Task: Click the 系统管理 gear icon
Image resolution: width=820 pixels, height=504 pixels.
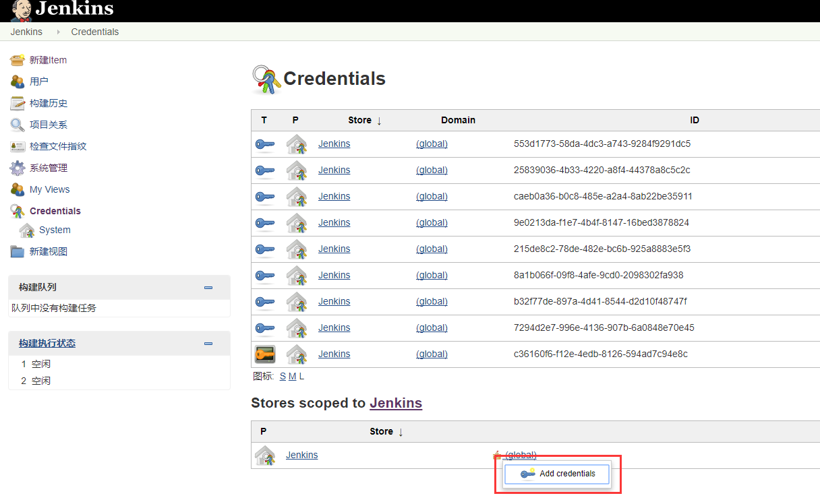Action: [x=18, y=168]
